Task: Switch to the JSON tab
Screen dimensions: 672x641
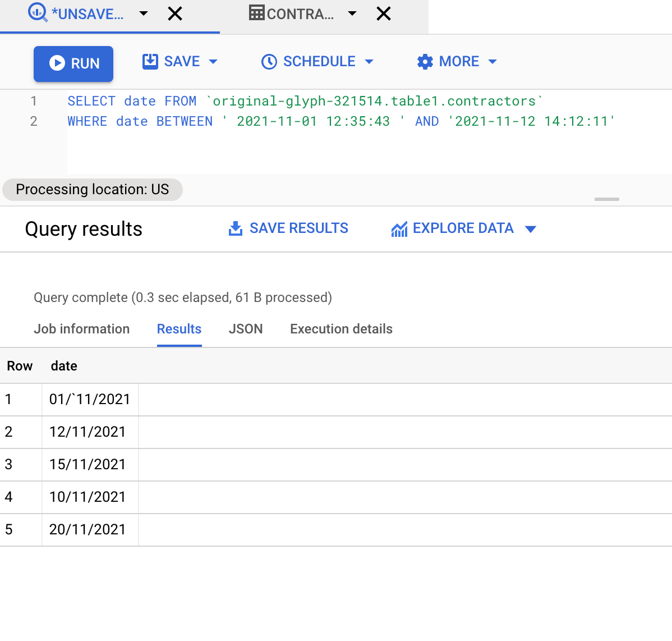Action: pyautogui.click(x=246, y=329)
